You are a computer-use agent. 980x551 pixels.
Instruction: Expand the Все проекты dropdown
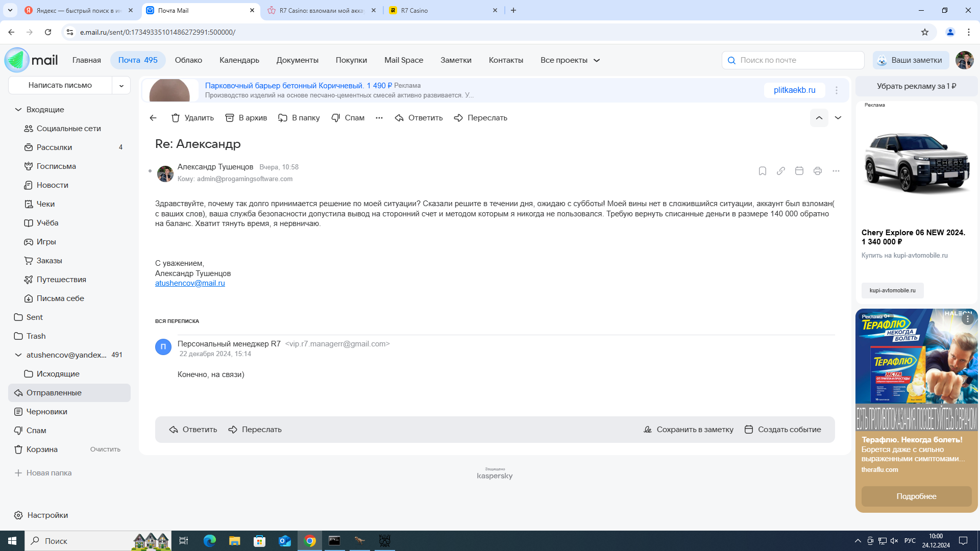pos(570,60)
